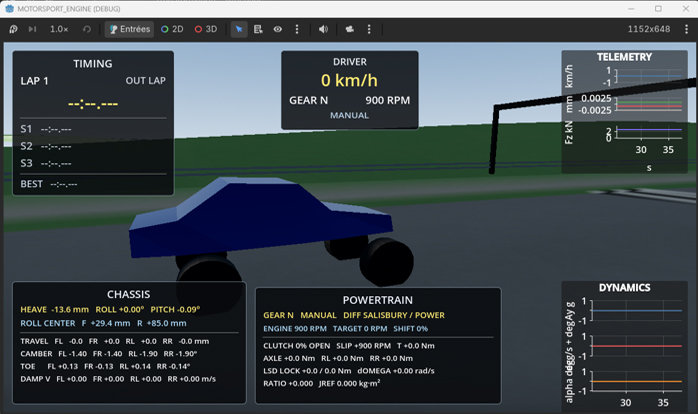Click the orange line chart in DYNAMICS
The height and width of the screenshot is (414, 698).
(x=637, y=382)
